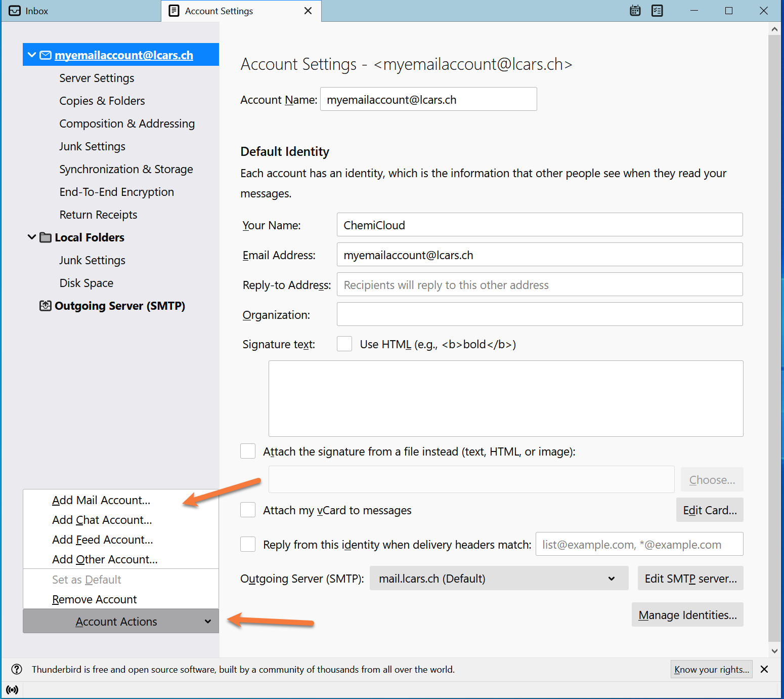Click the connection status icon
784x699 pixels.
pyautogui.click(x=12, y=690)
